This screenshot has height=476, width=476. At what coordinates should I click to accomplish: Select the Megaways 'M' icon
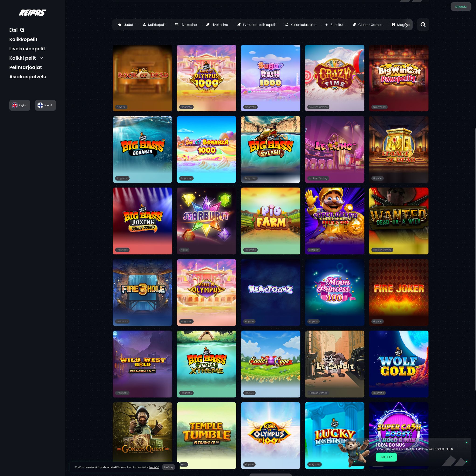(393, 25)
